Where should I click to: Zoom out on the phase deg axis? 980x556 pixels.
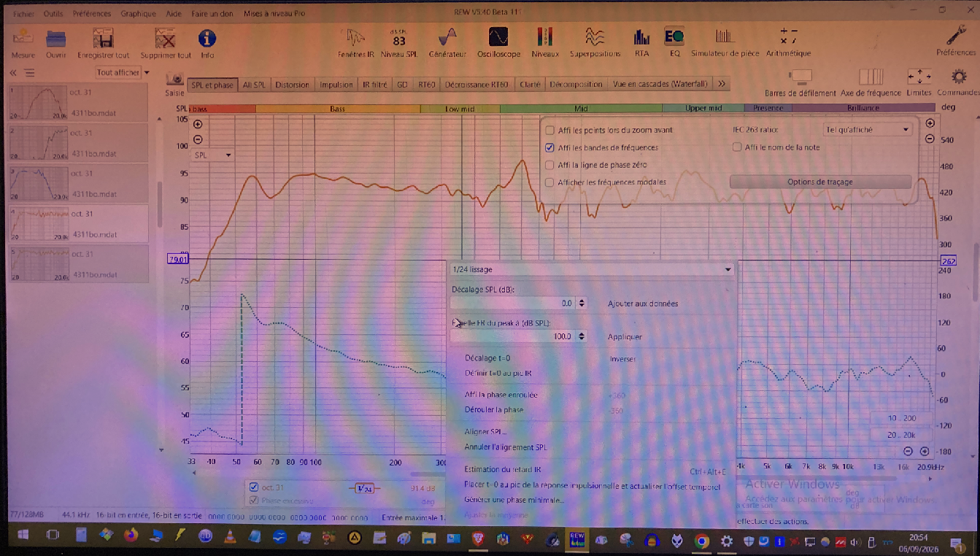(930, 139)
